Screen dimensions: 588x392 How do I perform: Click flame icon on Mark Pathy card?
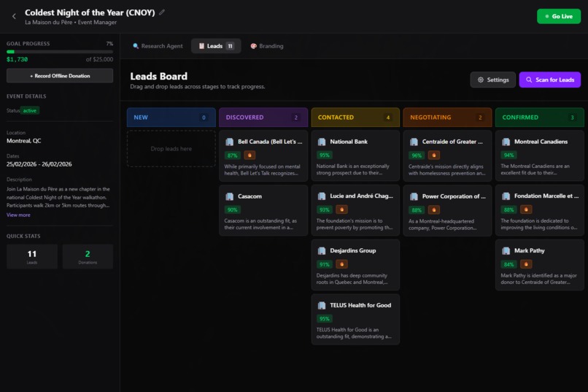526,264
